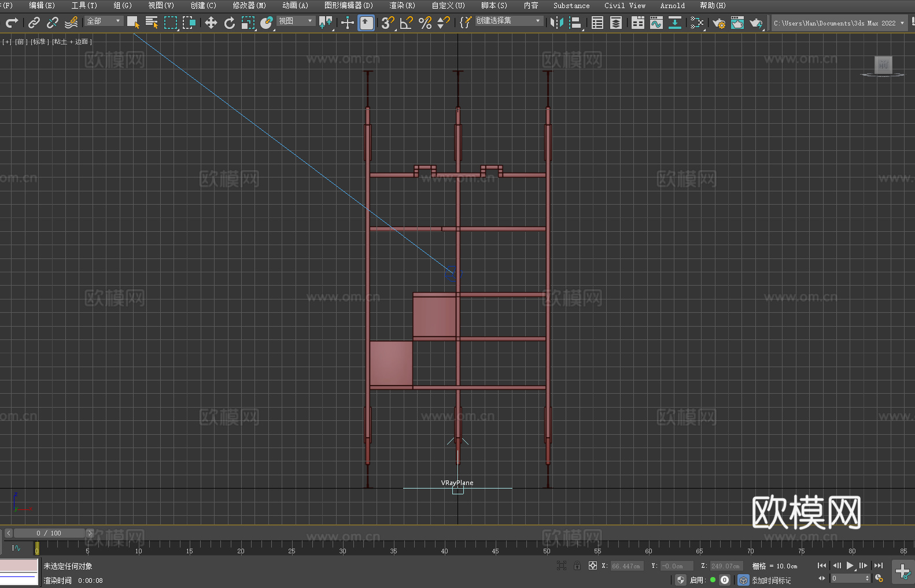Screen dimensions: 915x588
Task: Open Mini Curve Editor toggle icon
Action: 16,548
